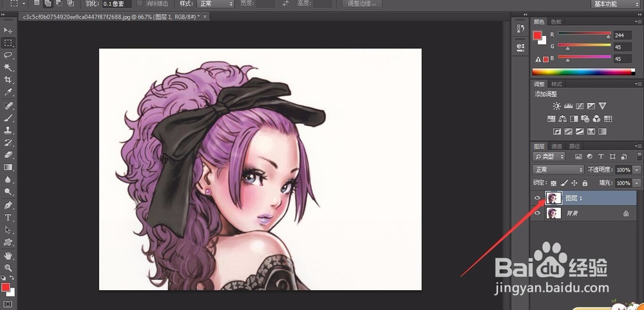Screen dimensions: 644x310
Task: Enable the 消除锯齿 checkbox
Action: pos(140,4)
